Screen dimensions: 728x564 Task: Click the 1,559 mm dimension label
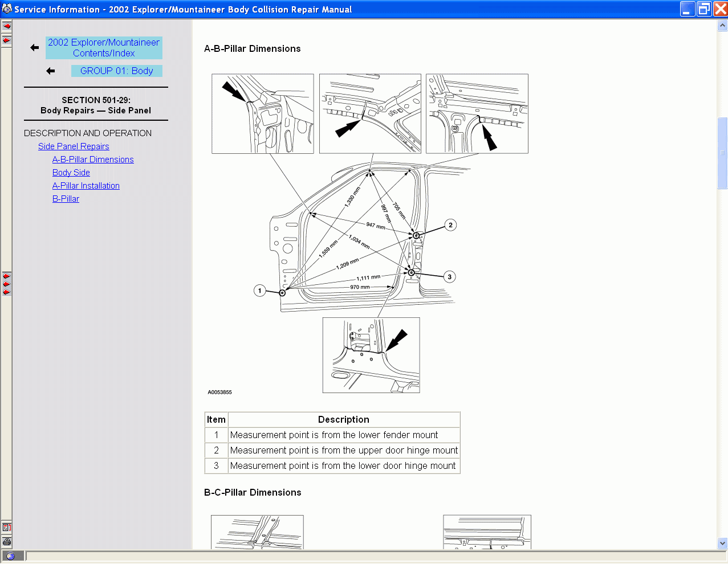[x=328, y=249]
